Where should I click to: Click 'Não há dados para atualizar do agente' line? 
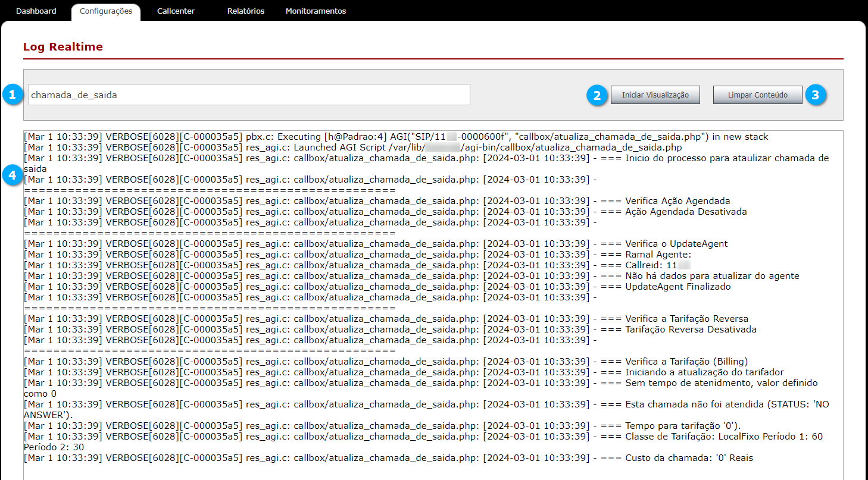pos(411,276)
